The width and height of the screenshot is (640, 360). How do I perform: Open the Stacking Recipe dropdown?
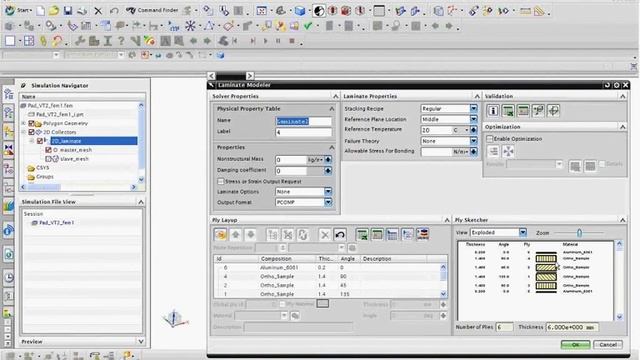473,109
